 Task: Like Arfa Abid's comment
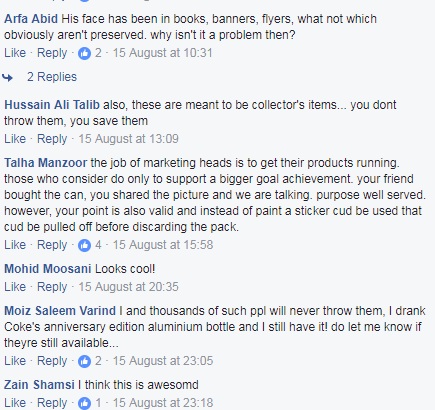[15, 53]
